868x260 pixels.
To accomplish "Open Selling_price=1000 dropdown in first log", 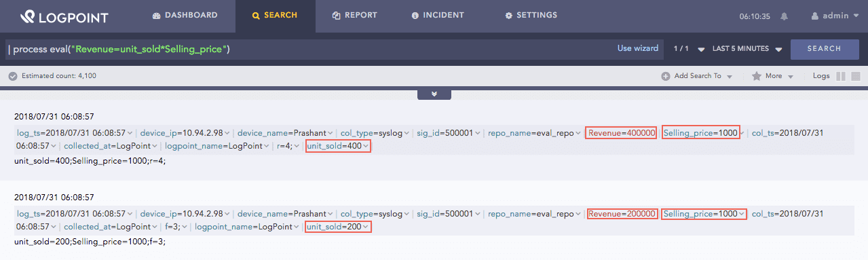I will click(742, 134).
